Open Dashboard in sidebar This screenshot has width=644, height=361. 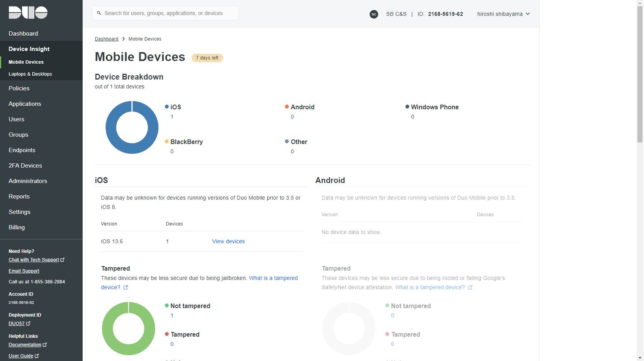(23, 34)
